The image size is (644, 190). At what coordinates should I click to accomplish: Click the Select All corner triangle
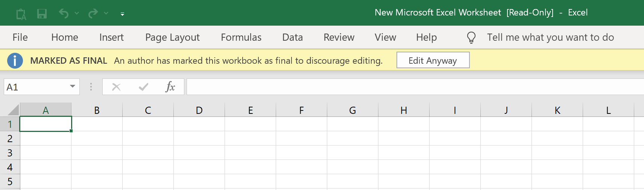[x=13, y=110]
